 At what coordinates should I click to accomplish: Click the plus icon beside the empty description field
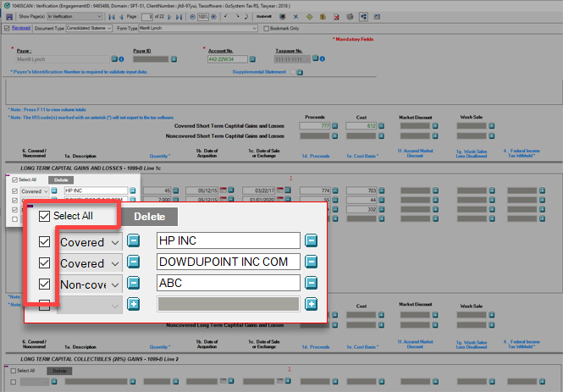[x=312, y=305]
